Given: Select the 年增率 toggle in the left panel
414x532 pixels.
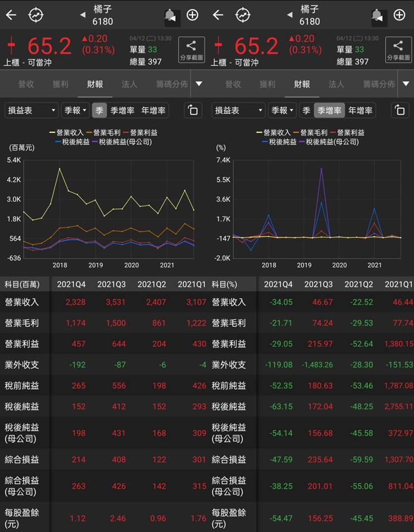Looking at the screenshot, I should (x=153, y=110).
